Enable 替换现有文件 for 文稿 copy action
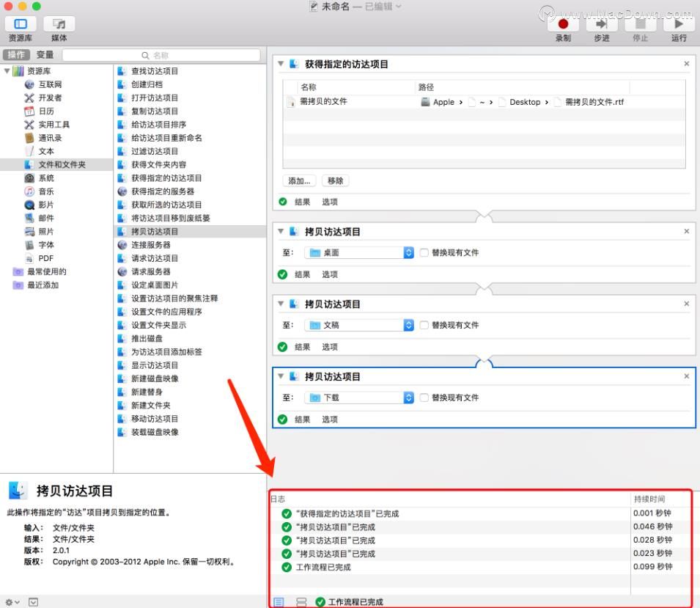This screenshot has height=608, width=700. pyautogui.click(x=424, y=325)
